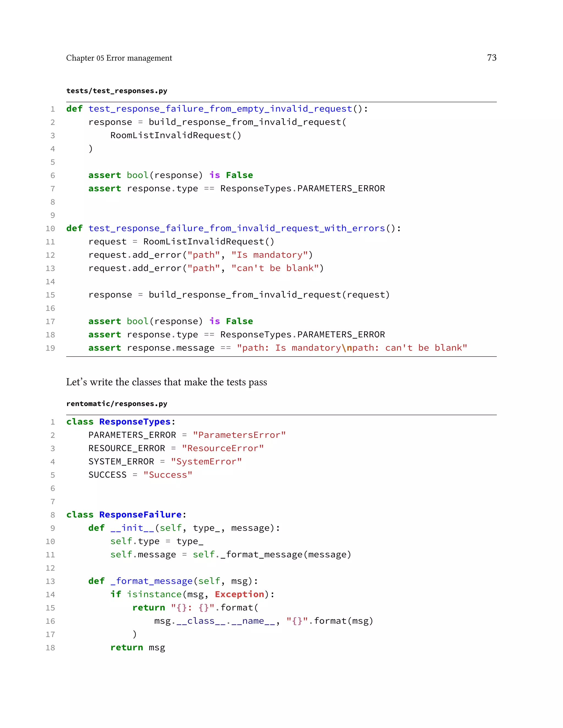Click the file name 'rentomatic/responses.py'

[x=117, y=404]
